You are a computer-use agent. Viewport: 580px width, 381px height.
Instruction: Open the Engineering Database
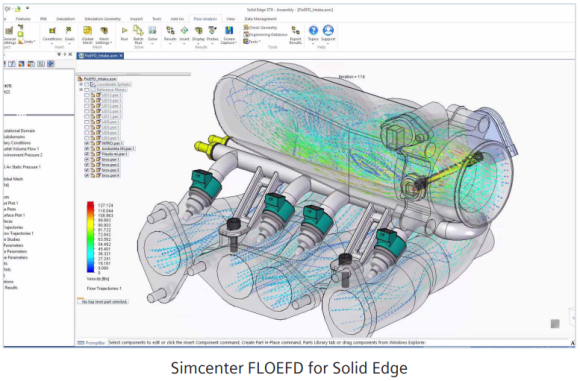tap(265, 34)
